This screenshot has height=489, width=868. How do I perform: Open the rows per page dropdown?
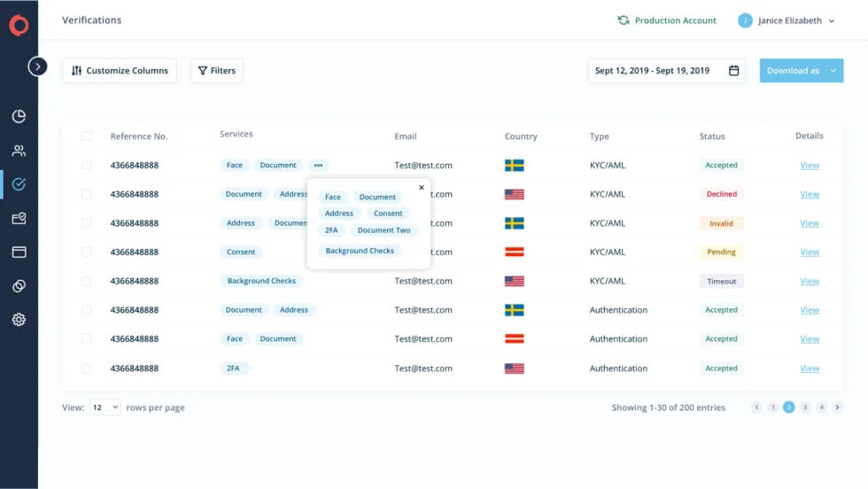coord(105,407)
